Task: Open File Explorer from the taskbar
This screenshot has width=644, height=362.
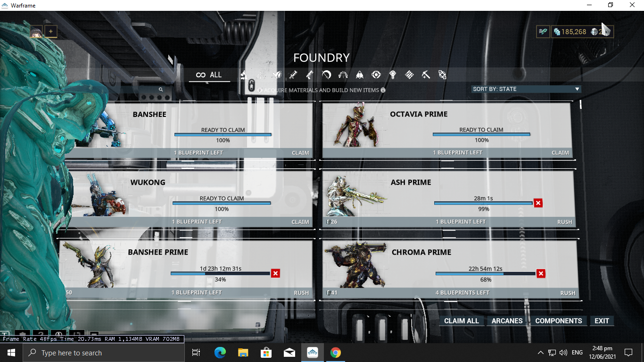Action: tap(243, 353)
